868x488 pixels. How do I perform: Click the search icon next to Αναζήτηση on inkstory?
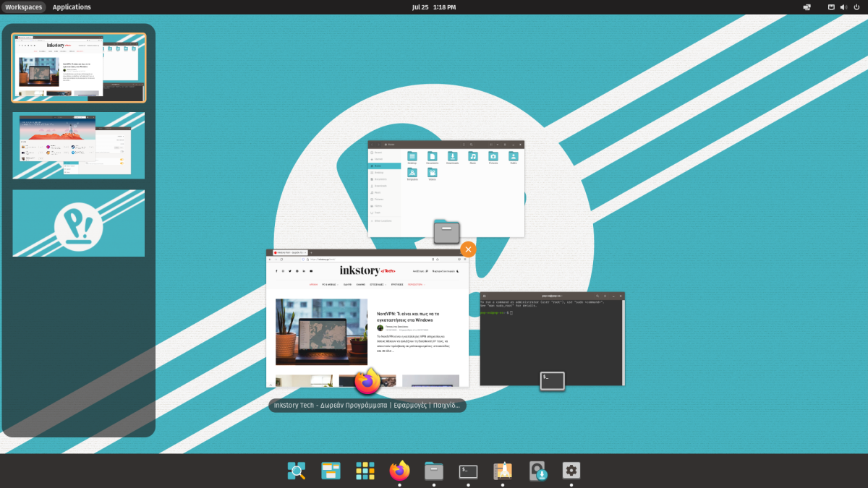coord(427,271)
